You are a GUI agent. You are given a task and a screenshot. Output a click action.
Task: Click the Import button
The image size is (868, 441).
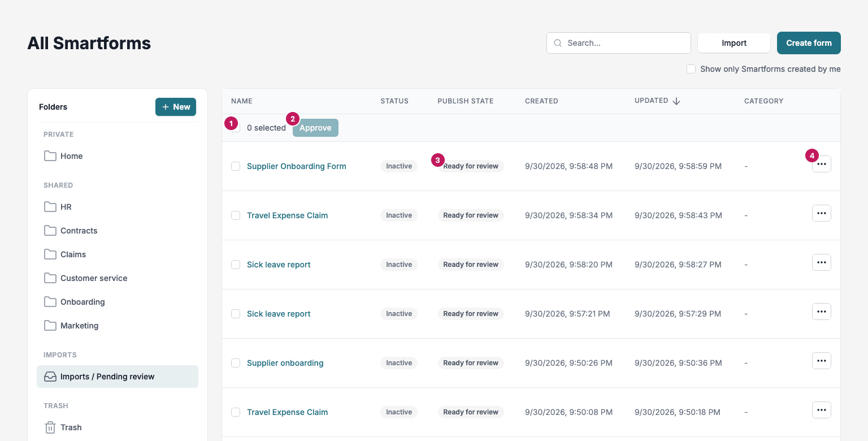coord(734,43)
